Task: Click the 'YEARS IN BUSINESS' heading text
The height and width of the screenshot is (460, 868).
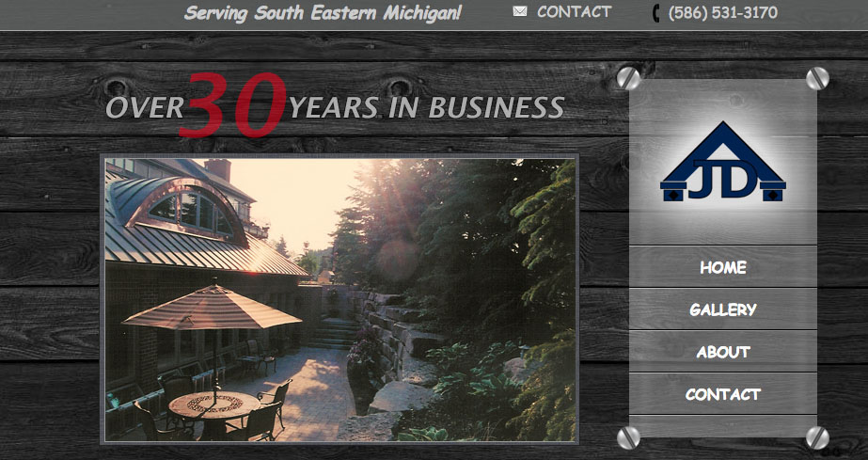Action: (426, 107)
